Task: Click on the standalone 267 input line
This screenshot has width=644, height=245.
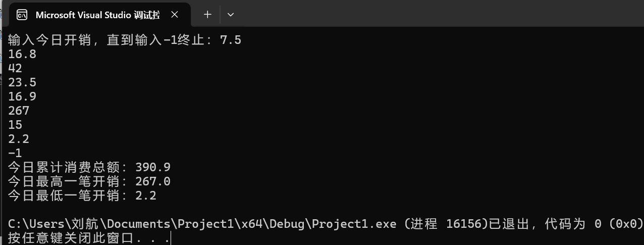Action: (x=19, y=111)
